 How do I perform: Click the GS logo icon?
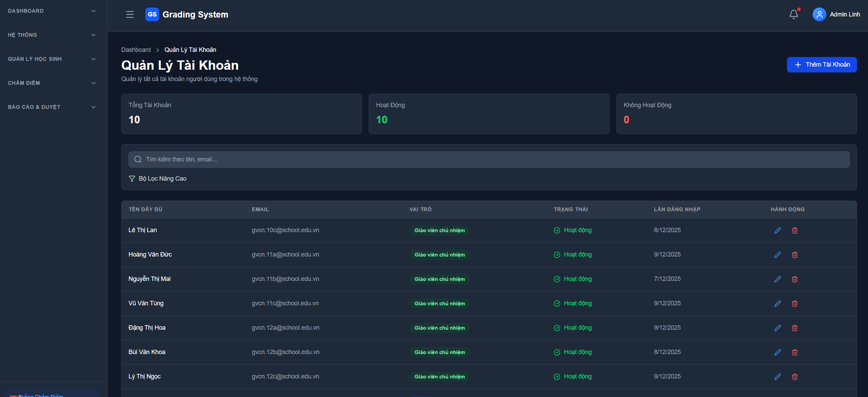(x=152, y=14)
